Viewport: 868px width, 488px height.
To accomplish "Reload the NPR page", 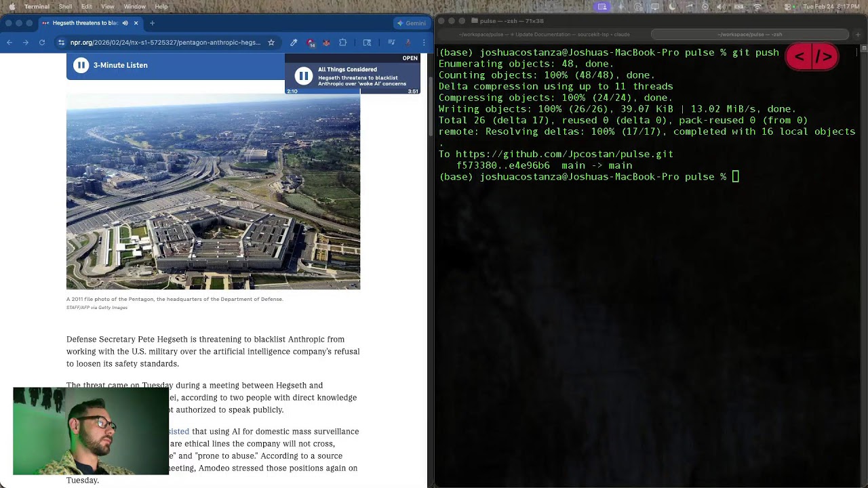I will click(42, 43).
